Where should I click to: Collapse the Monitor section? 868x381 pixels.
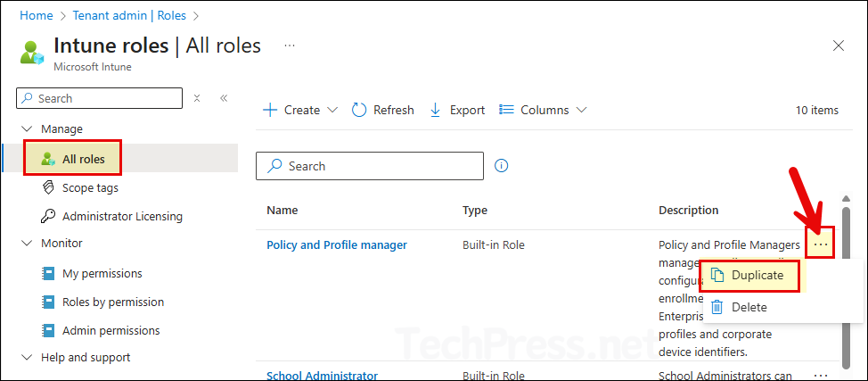coord(26,243)
